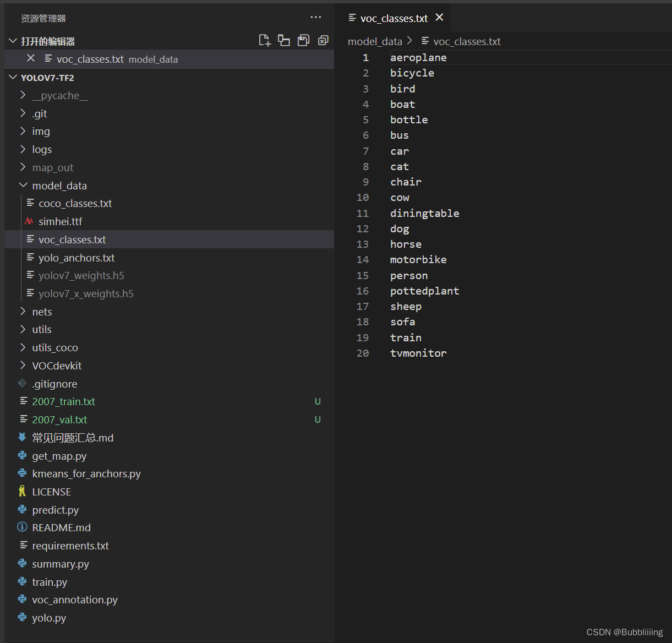Click model_data breadcrumb segment
Image resolution: width=672 pixels, height=643 pixels.
tap(375, 41)
